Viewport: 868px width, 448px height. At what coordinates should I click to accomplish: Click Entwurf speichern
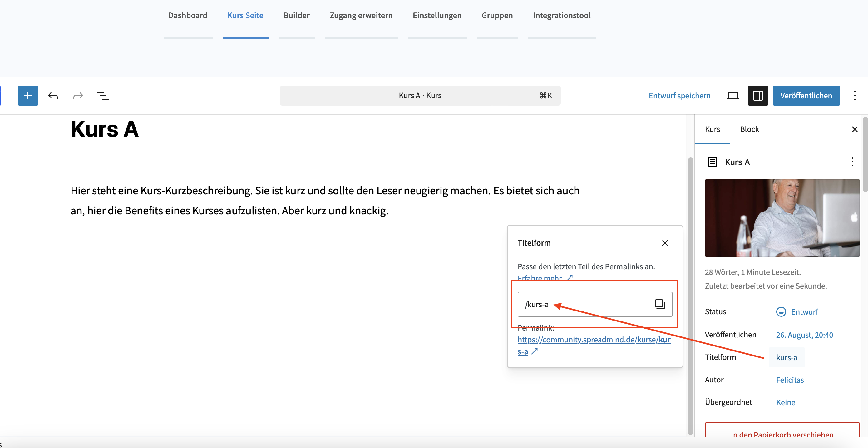pyautogui.click(x=679, y=96)
